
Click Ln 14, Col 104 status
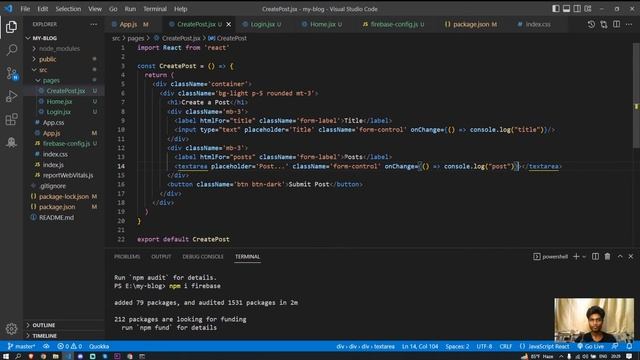click(x=420, y=346)
